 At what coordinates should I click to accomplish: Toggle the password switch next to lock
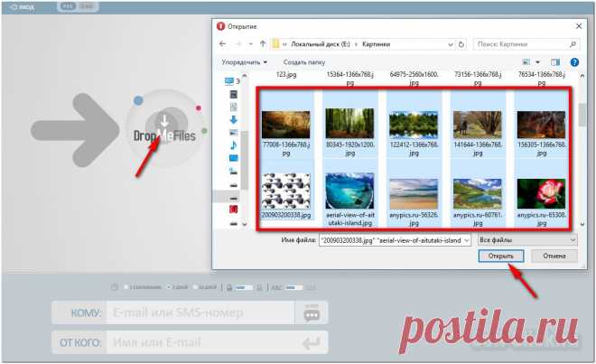point(244,287)
